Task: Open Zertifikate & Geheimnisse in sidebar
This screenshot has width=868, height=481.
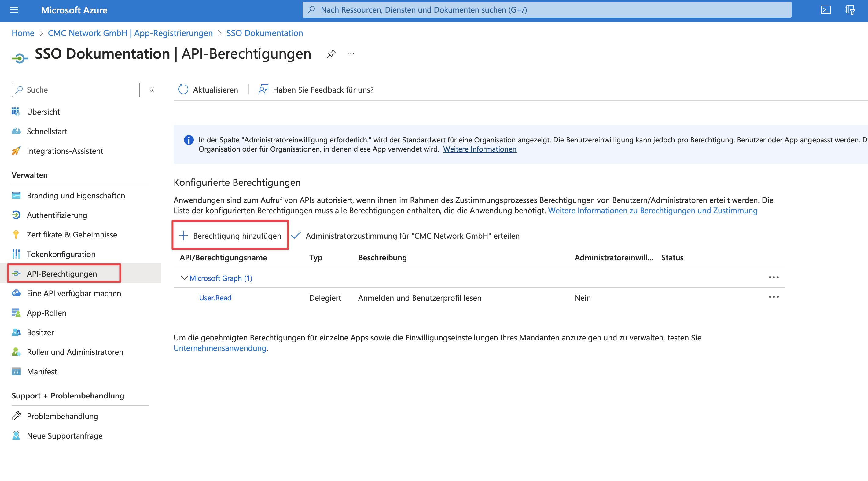Action: [x=72, y=235]
